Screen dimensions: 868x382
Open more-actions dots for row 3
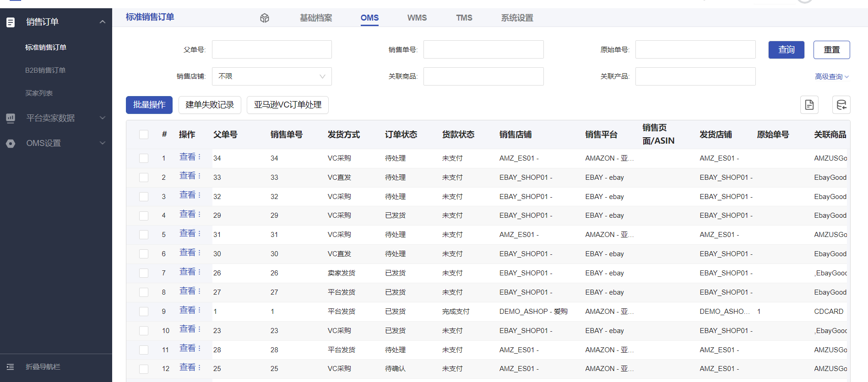[x=200, y=195]
